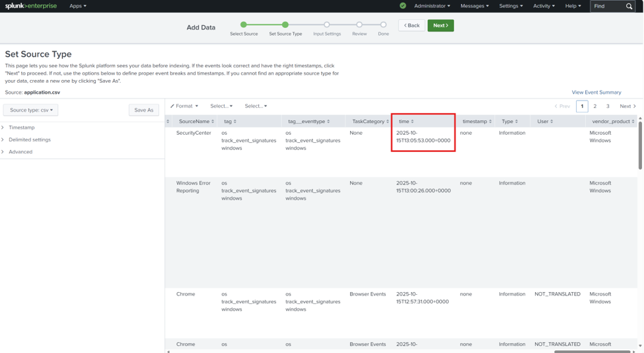The width and height of the screenshot is (644, 353).
Task: Click the Set Source Type step circle
Action: pos(285,24)
